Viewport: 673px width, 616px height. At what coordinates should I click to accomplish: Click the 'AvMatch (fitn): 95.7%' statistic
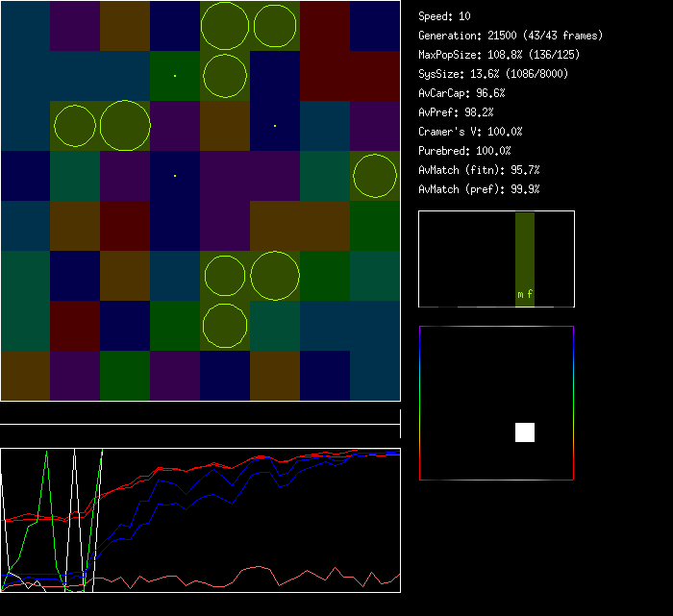coord(480,170)
